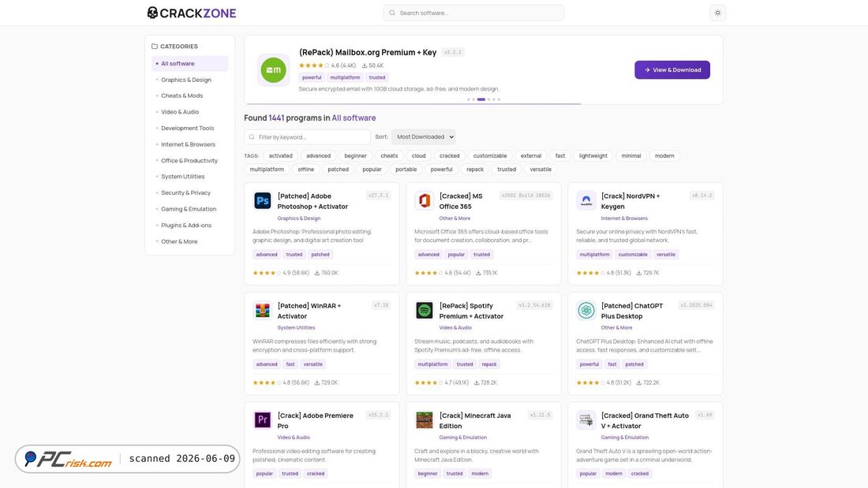
Task: Open the Adobe Photoshop Ps icon
Action: tap(263, 200)
